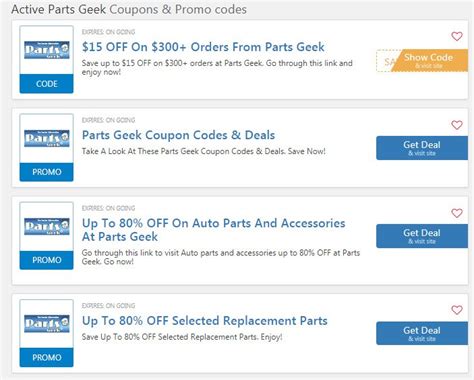Open 'Up To 80% OFF On Auto Parts' title
Viewport: 474px width, 380px height.
(214, 230)
